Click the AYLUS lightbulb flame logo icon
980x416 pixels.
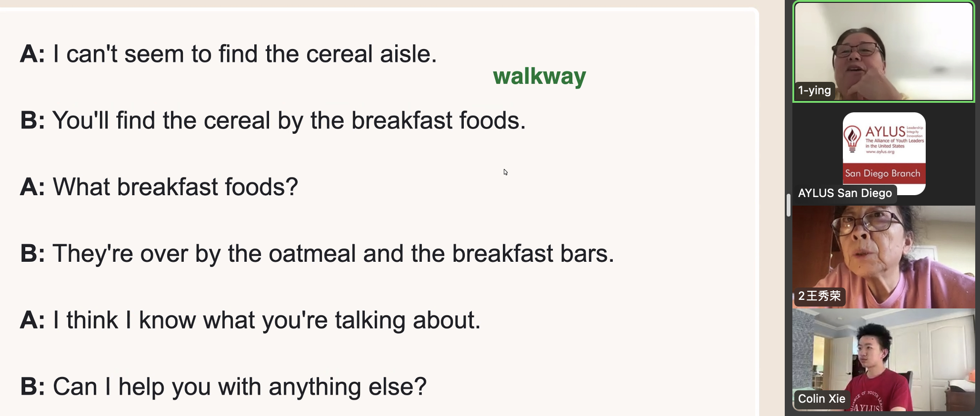click(x=852, y=139)
